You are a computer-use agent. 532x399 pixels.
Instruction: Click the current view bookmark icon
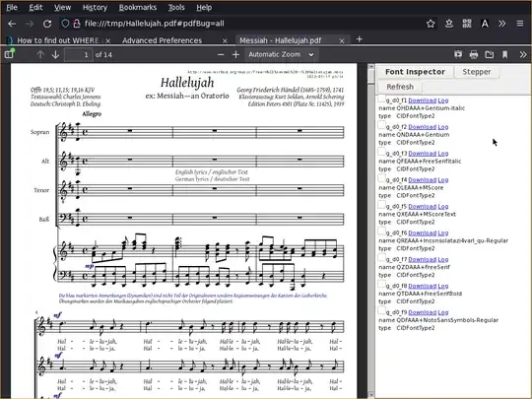point(504,54)
